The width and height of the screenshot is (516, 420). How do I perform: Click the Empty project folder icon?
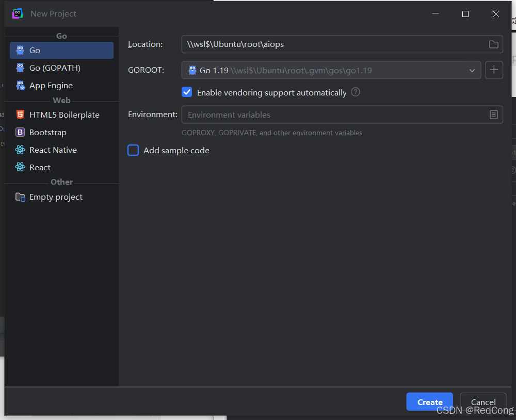tap(20, 197)
